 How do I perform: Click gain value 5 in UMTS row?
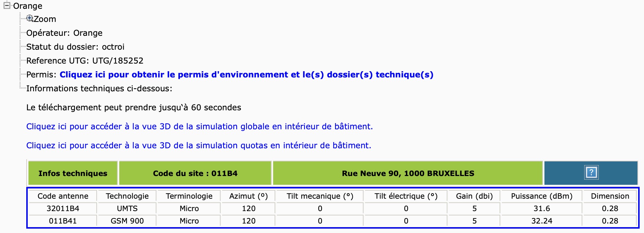(474, 209)
